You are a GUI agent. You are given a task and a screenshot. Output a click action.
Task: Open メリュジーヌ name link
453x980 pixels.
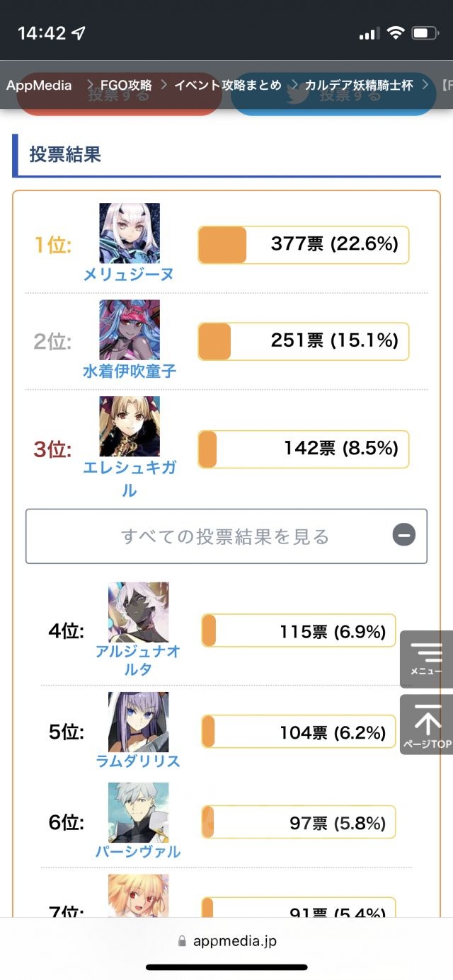coord(128,275)
